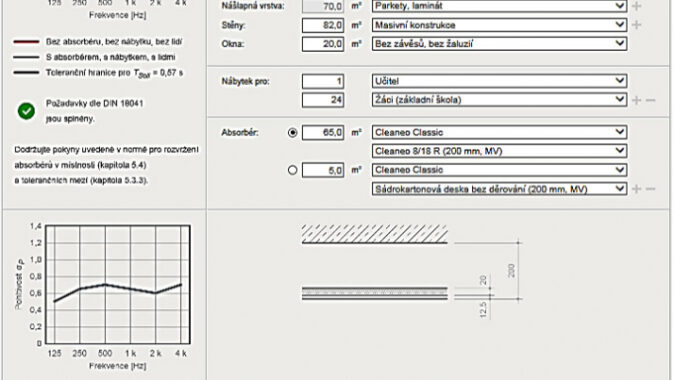674x380 pixels.
Task: Click the Okna area field showing 20,0
Action: pos(323,44)
